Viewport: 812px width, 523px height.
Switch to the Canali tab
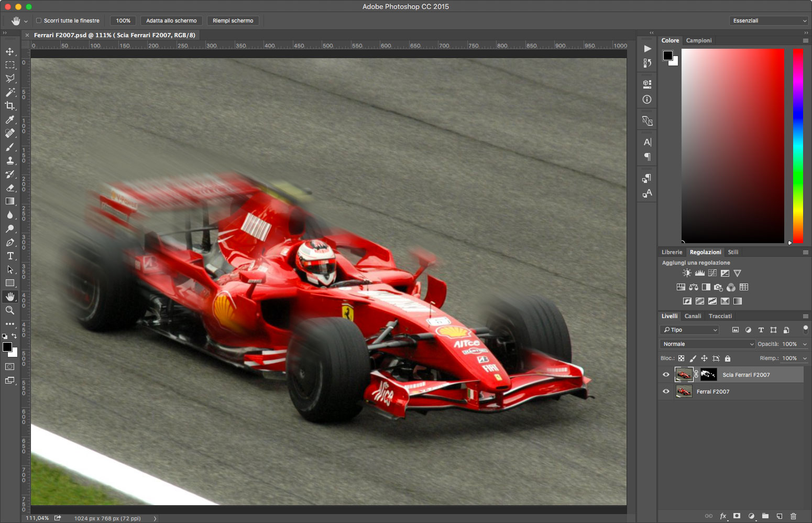[x=693, y=316]
